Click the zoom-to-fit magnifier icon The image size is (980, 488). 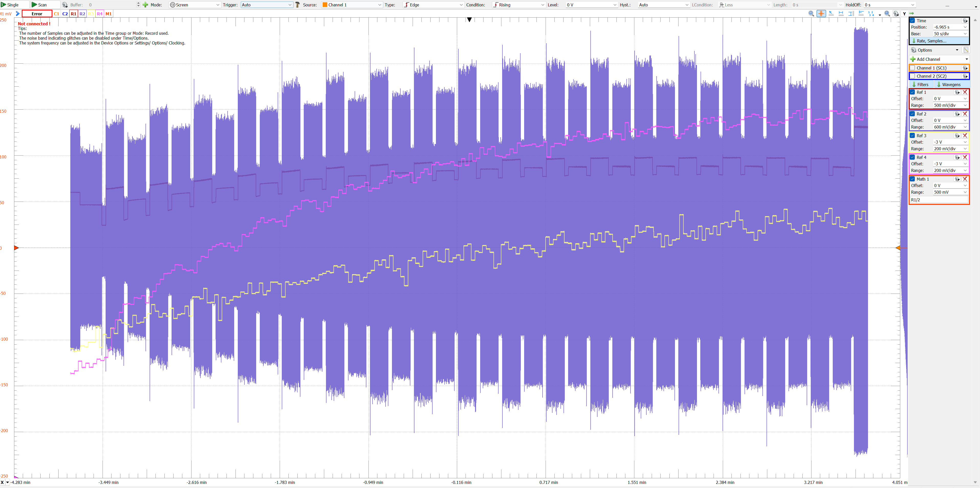[x=887, y=14]
